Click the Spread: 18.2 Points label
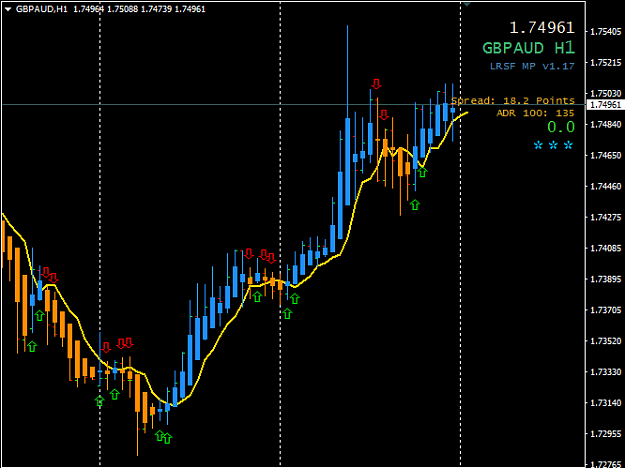This screenshot has height=468, width=625. coord(513,100)
